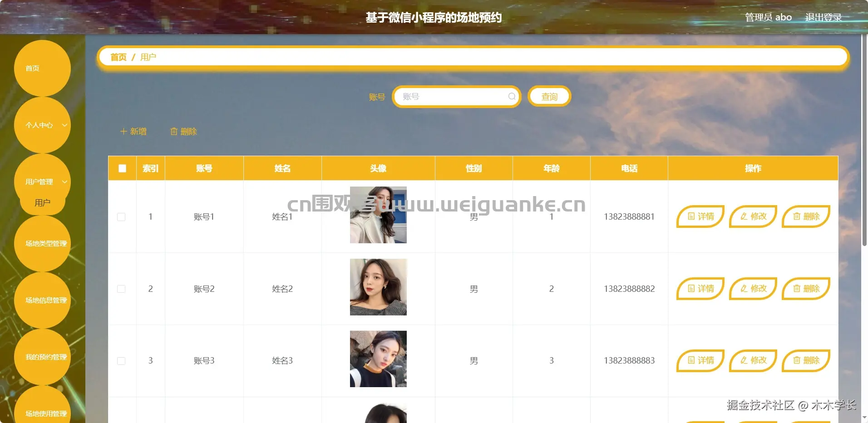Click the 退出登录 logout link
This screenshot has width=868, height=423.
click(823, 17)
